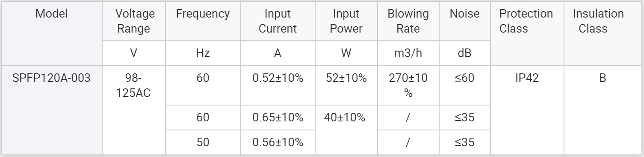Select the 0.52±10% current value
The width and height of the screenshot is (644, 157).
coord(278,79)
